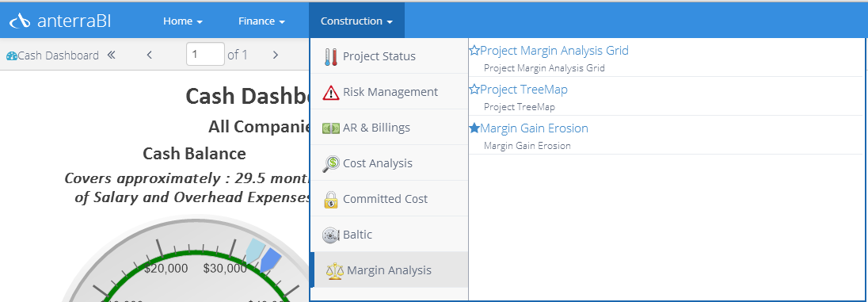
Task: Open the Project TreeMap report link
Action: pos(523,90)
